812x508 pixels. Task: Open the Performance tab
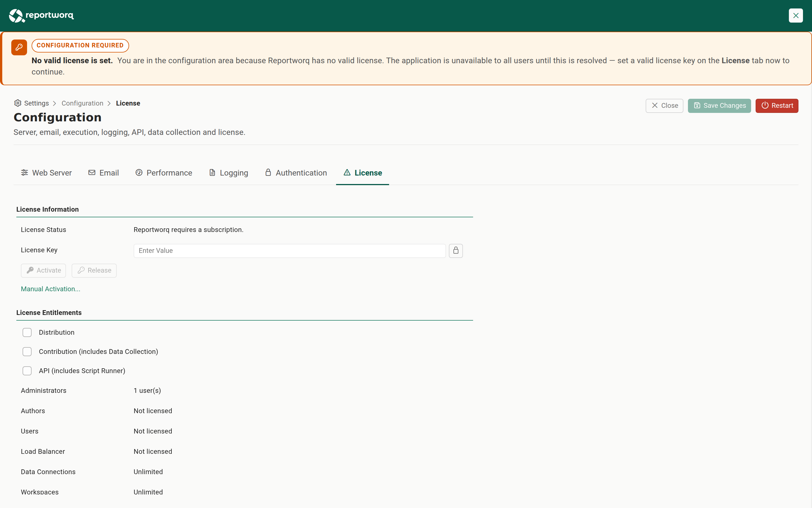click(164, 173)
